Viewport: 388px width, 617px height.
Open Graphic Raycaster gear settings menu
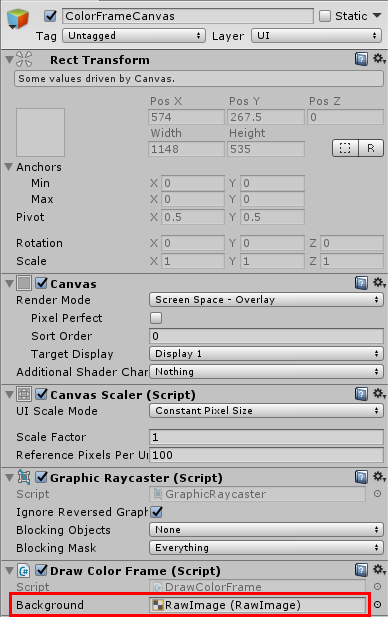click(379, 477)
